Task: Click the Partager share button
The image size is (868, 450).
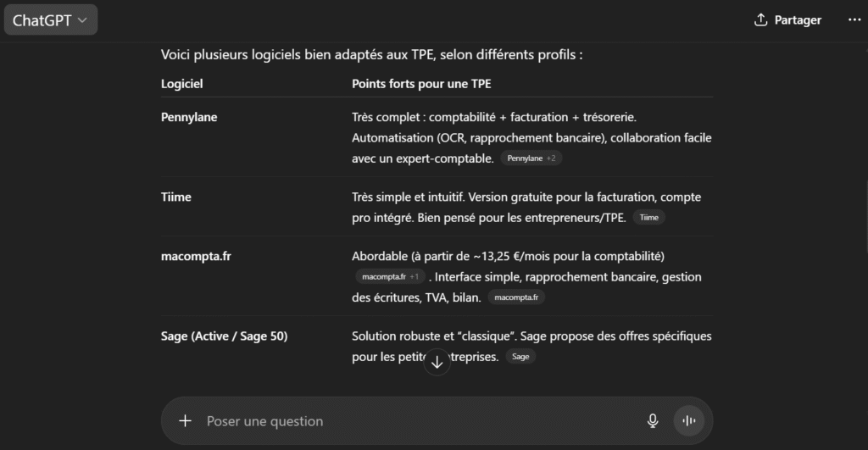Action: tap(787, 20)
